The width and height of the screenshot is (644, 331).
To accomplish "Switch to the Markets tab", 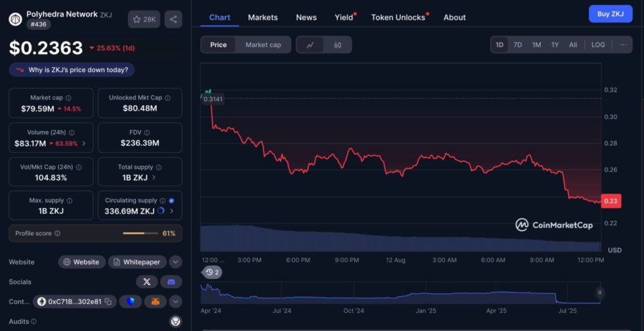I will click(263, 18).
